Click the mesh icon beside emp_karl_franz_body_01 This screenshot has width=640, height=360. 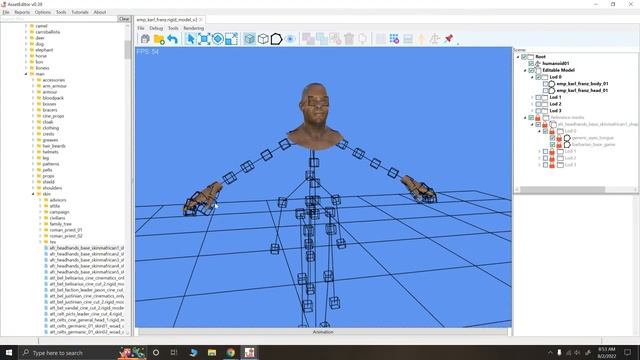pyautogui.click(x=552, y=84)
